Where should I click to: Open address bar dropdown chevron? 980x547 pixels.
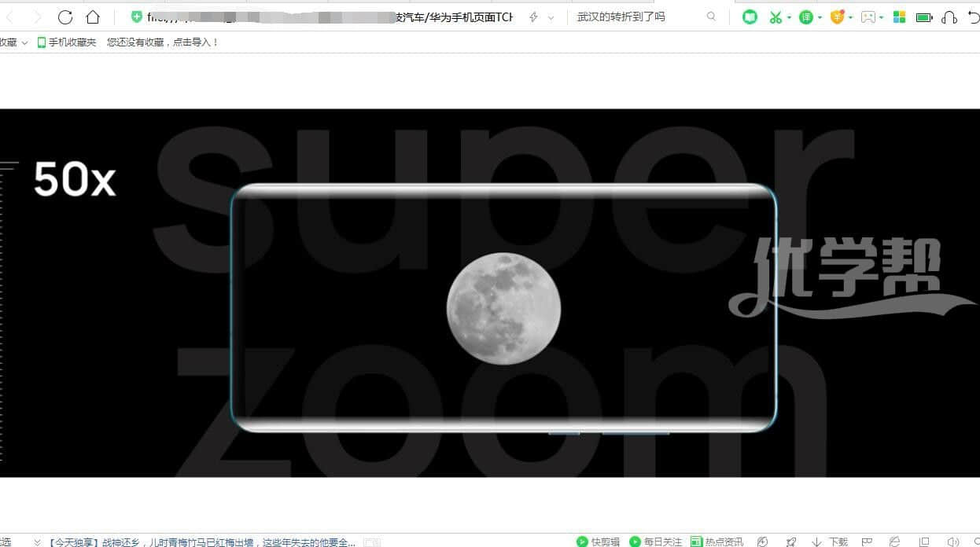coord(551,17)
